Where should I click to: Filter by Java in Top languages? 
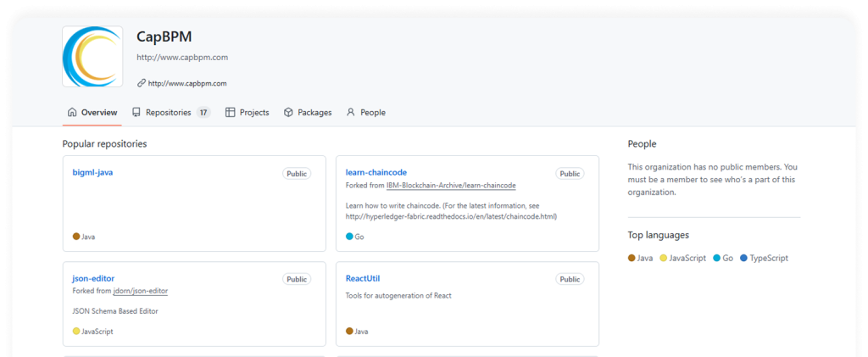(x=641, y=258)
